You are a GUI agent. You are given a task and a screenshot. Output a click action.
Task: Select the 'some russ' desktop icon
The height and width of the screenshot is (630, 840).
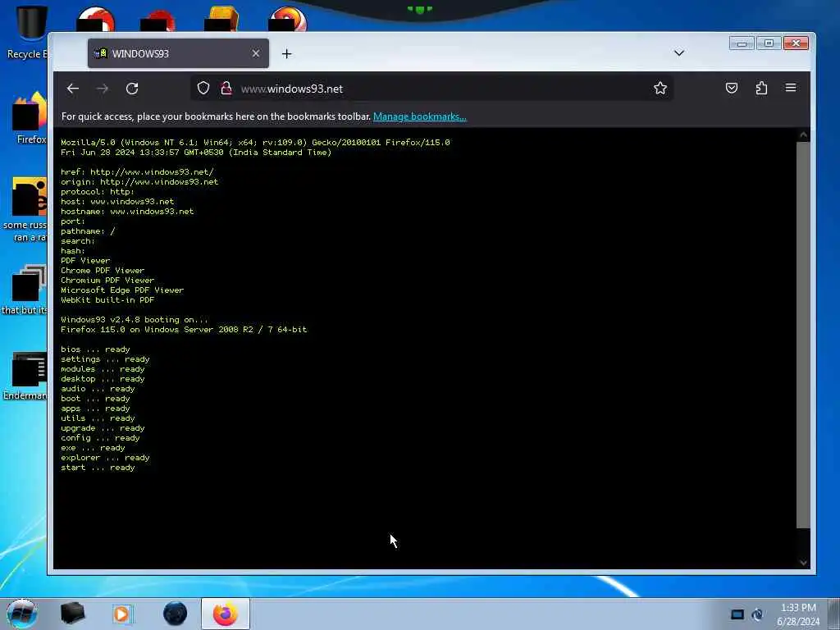coord(25,210)
